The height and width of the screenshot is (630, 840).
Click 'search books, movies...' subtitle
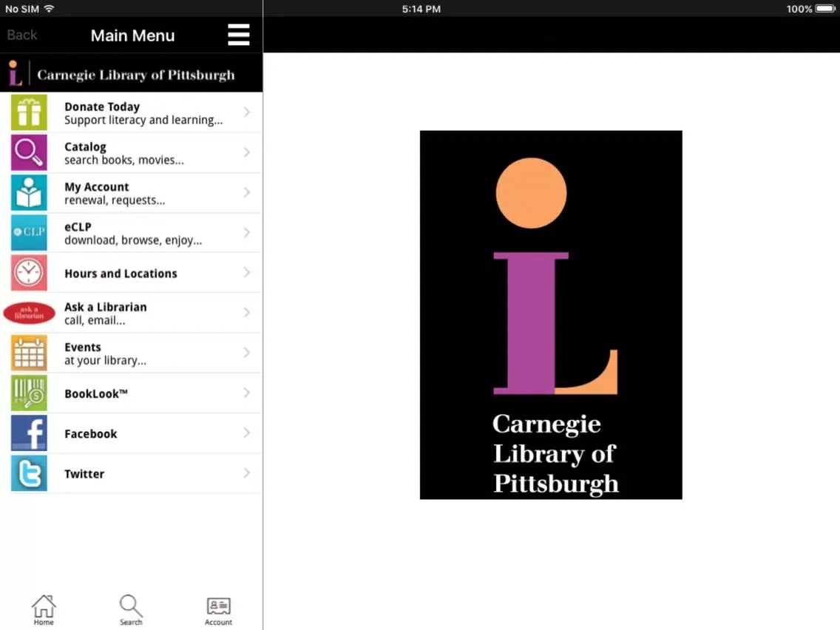[x=124, y=160]
